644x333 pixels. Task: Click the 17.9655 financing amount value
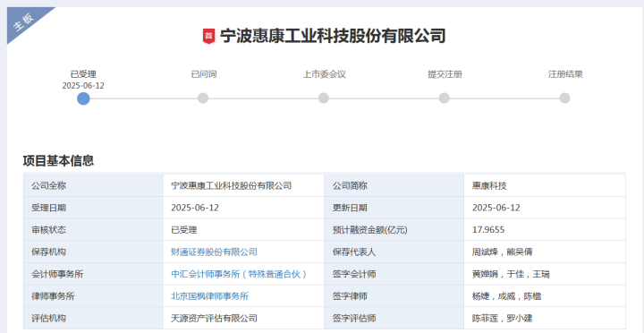545,230
